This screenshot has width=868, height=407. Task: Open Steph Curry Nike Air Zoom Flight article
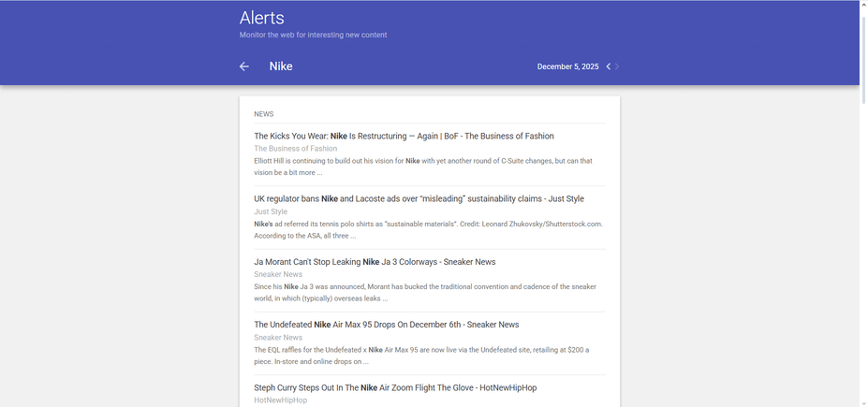pyautogui.click(x=395, y=387)
